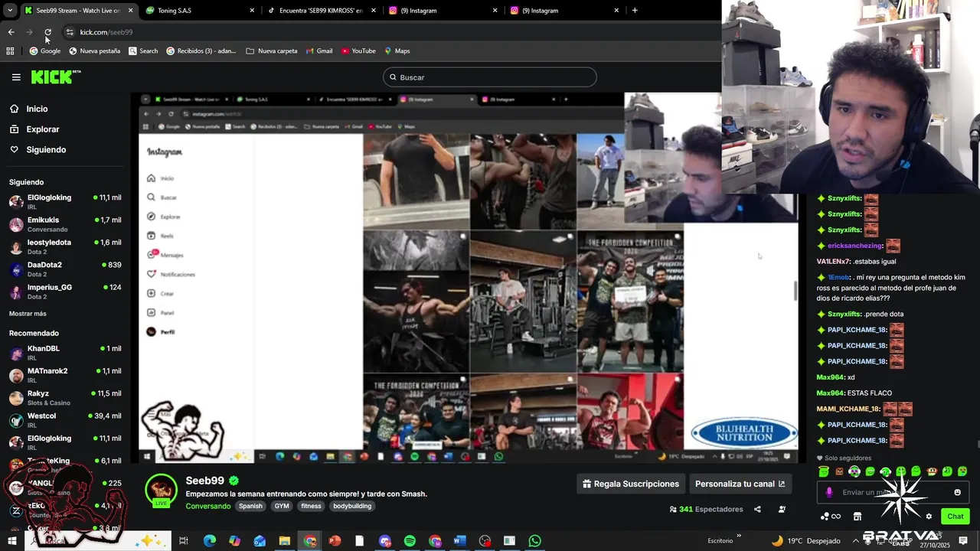Open PowerPoint from the taskbar

[335, 541]
